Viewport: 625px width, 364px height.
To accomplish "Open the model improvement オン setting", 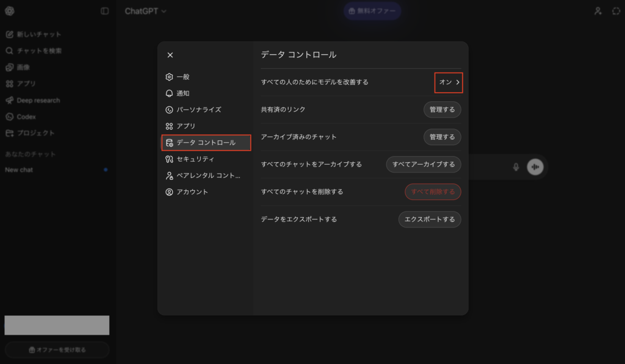I will pos(449,82).
